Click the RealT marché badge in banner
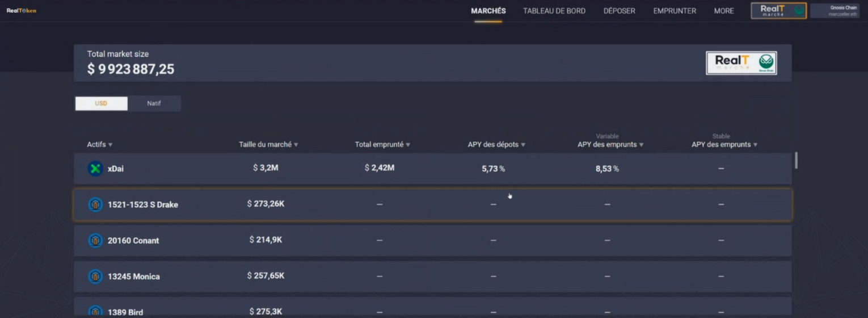868x318 pixels. coord(741,63)
